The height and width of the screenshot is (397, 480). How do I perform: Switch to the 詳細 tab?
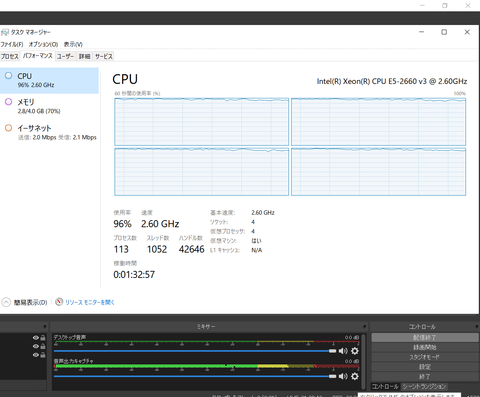pos(85,56)
